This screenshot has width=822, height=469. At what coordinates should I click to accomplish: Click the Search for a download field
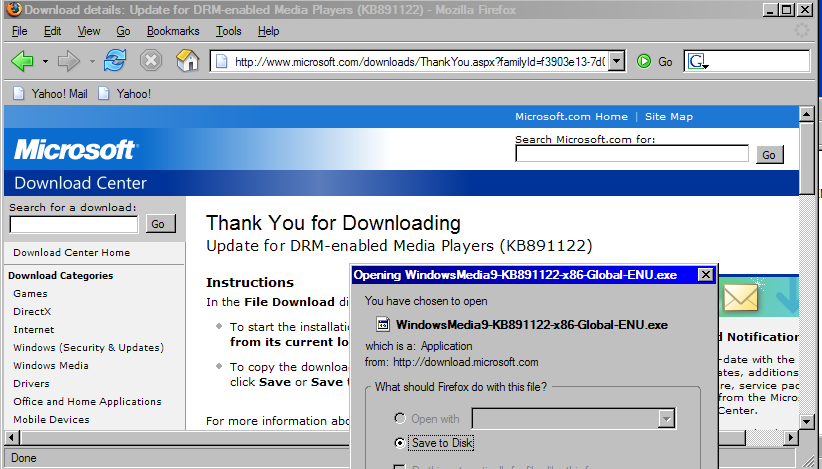coord(74,224)
